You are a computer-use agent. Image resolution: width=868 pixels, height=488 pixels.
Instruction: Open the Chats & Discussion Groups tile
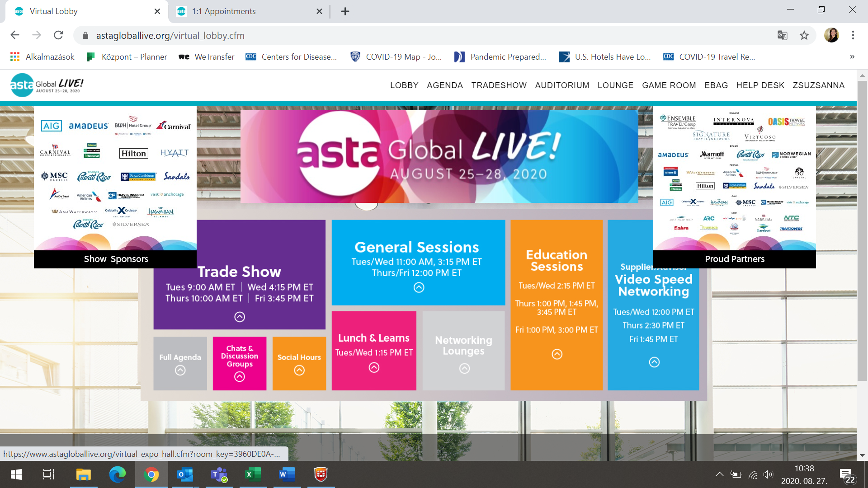click(240, 363)
